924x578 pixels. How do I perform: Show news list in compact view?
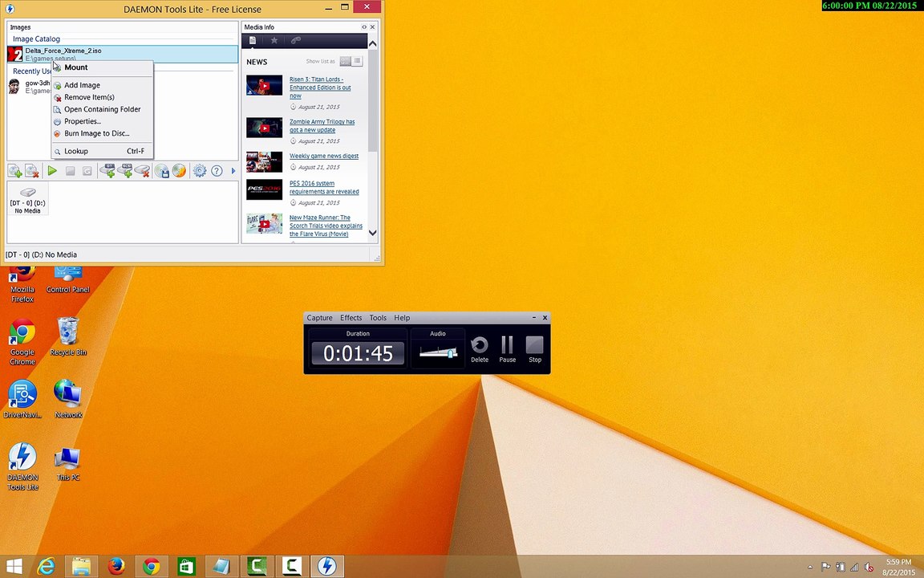(357, 61)
